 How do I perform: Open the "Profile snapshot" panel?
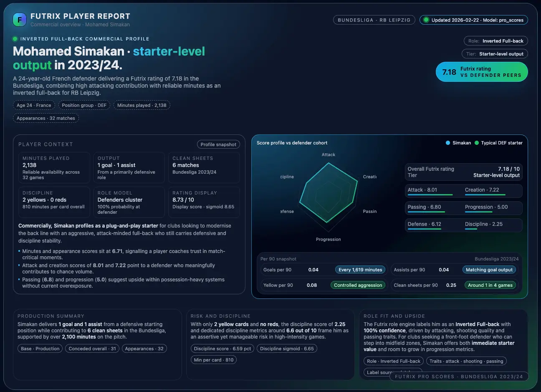tap(218, 144)
